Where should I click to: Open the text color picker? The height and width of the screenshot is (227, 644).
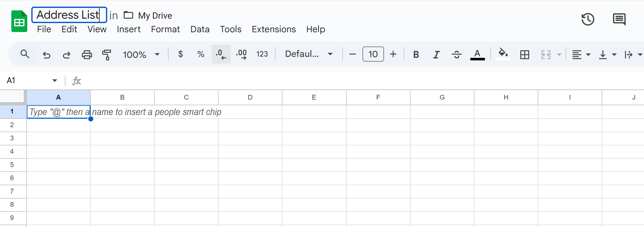pyautogui.click(x=477, y=55)
